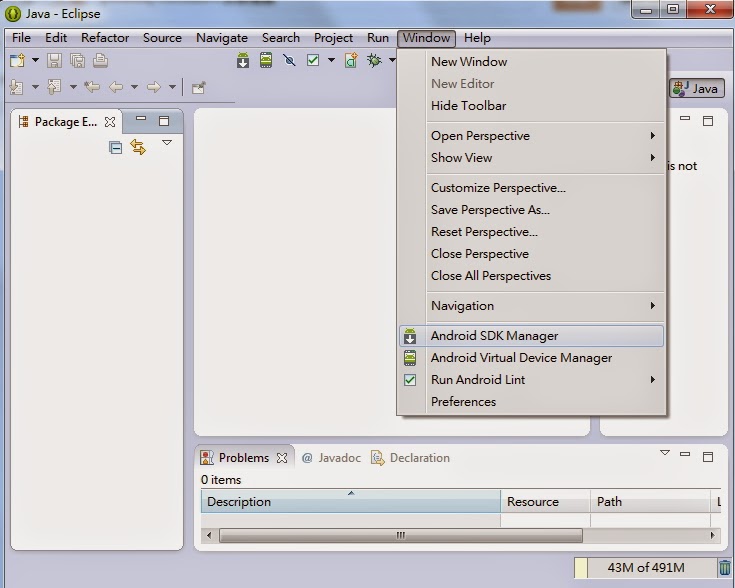The height and width of the screenshot is (588, 735).
Task: Toggle Link with Editor in Package Explorer
Action: click(138, 147)
